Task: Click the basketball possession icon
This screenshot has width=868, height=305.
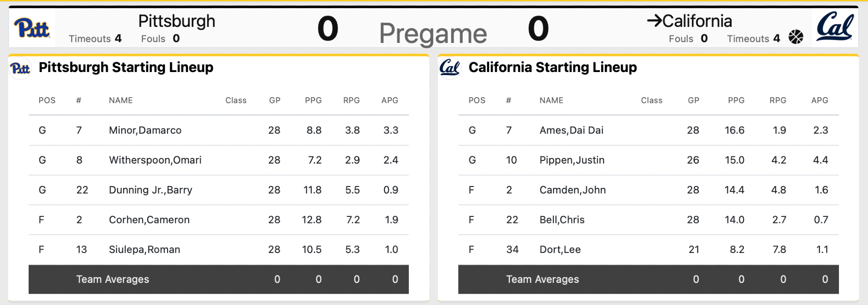Action: [796, 37]
